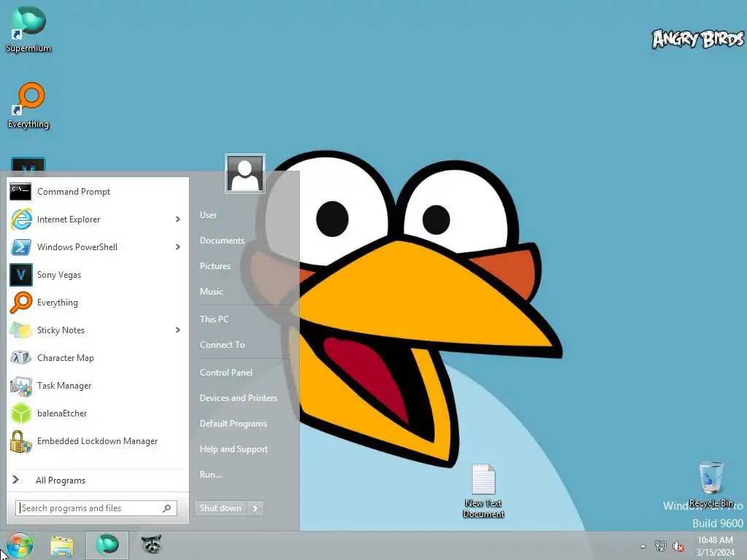Viewport: 747px width, 560px height.
Task: Select Character Map label
Action: click(66, 357)
